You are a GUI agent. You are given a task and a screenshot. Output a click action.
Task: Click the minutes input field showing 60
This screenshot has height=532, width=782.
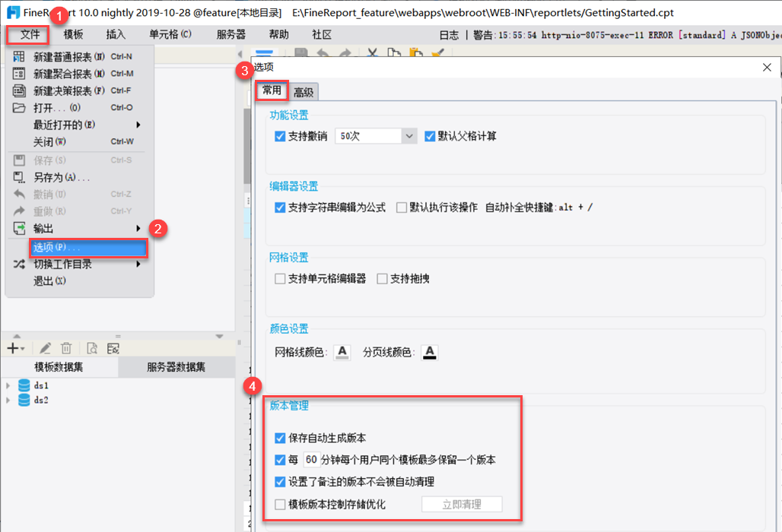311,459
